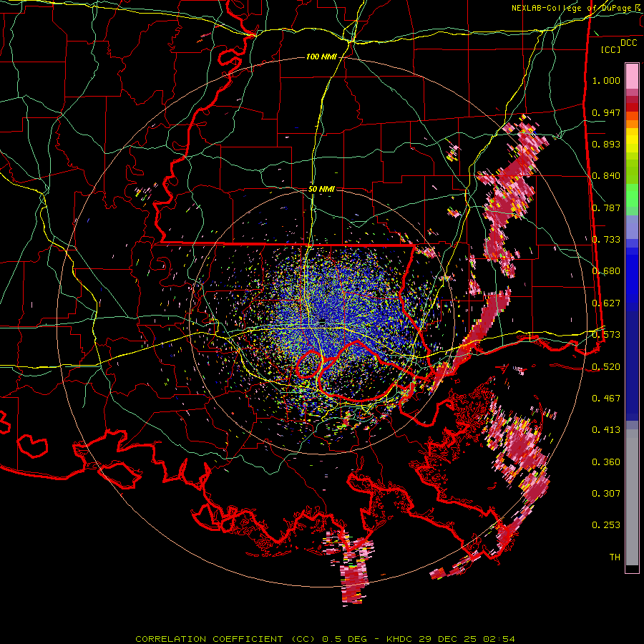Click the TH threshold label

click(x=615, y=557)
